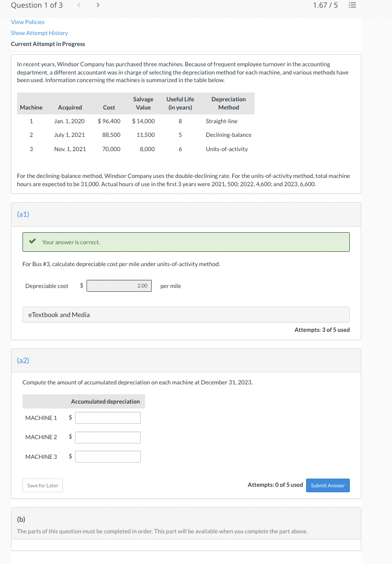Click the MACHINE 1 accumulated depreciation field

point(108,418)
